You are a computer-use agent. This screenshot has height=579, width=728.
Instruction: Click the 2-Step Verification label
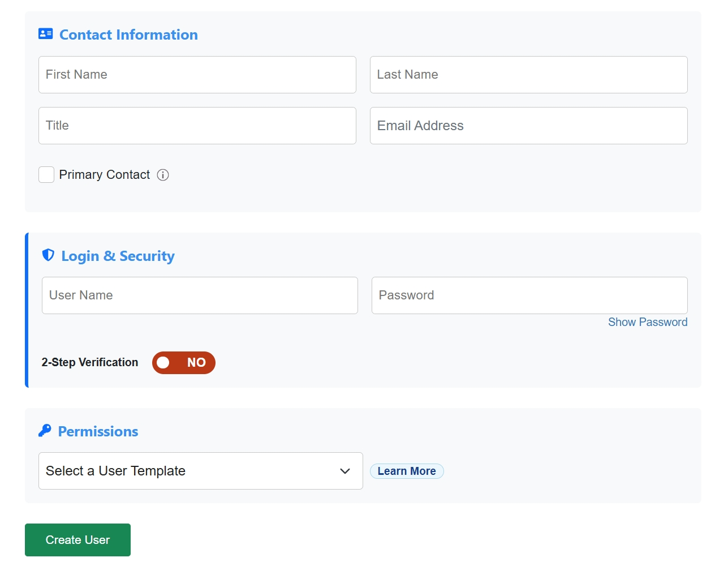pyautogui.click(x=90, y=362)
